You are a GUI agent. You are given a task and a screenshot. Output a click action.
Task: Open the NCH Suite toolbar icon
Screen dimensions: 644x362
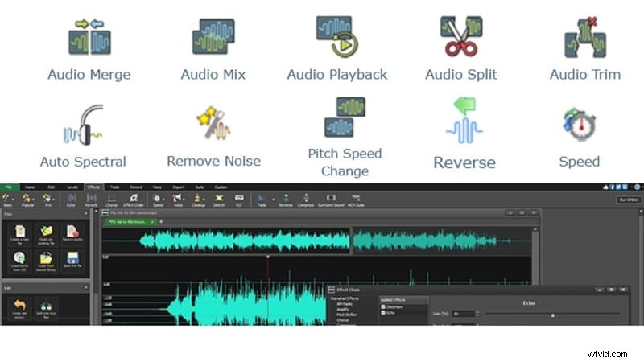point(356,200)
